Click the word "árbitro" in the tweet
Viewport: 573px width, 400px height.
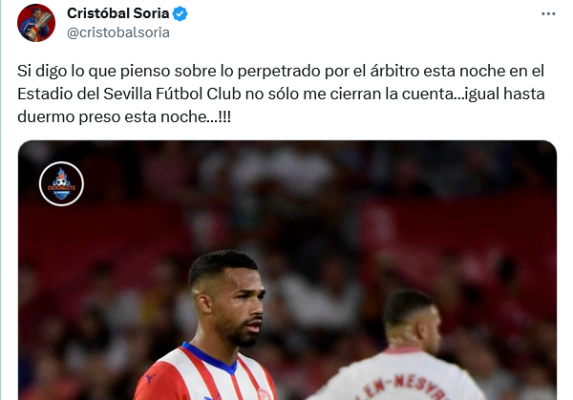[395, 71]
